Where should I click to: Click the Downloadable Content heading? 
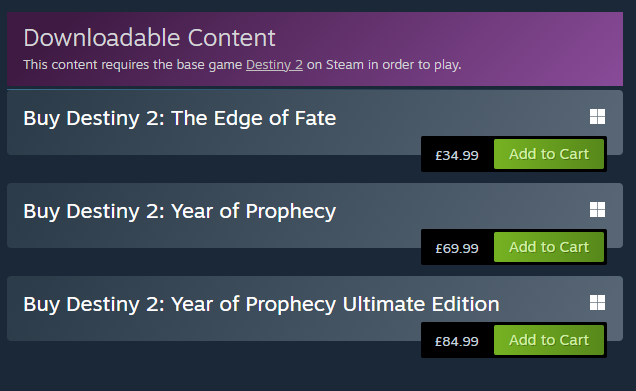point(149,38)
